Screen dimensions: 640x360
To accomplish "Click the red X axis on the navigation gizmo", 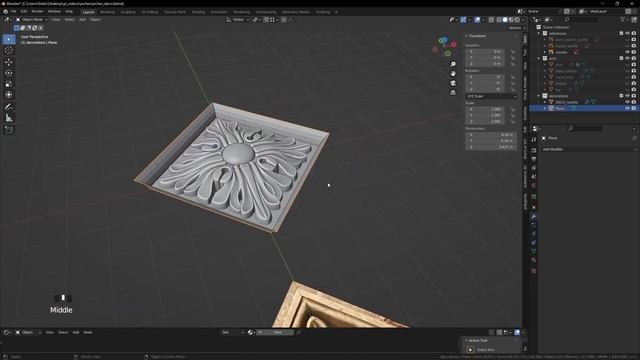I will click(x=454, y=44).
